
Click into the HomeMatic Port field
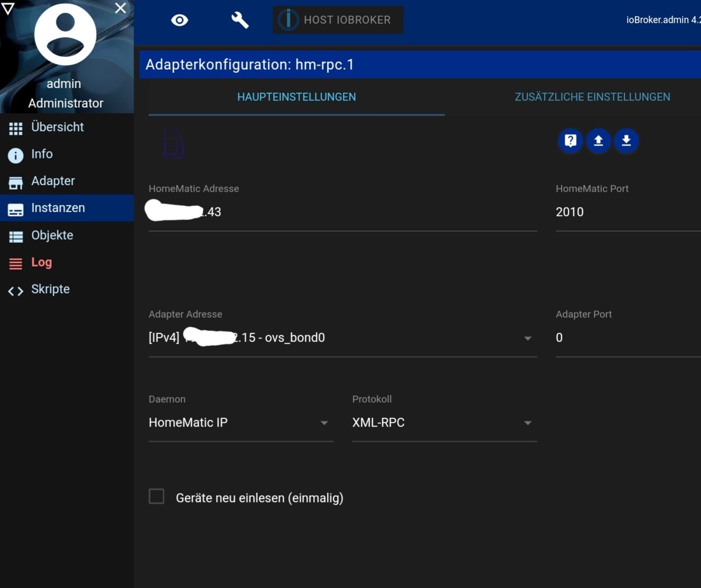tap(628, 212)
